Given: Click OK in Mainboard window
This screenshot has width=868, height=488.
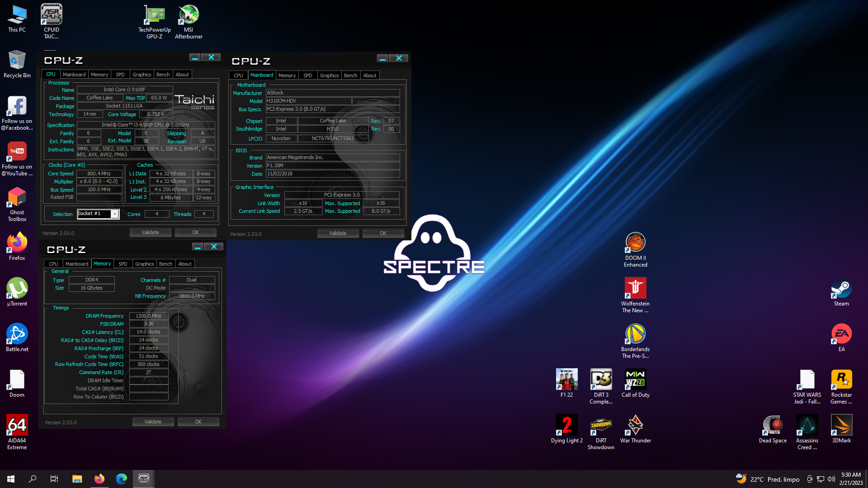Looking at the screenshot, I should (x=383, y=233).
